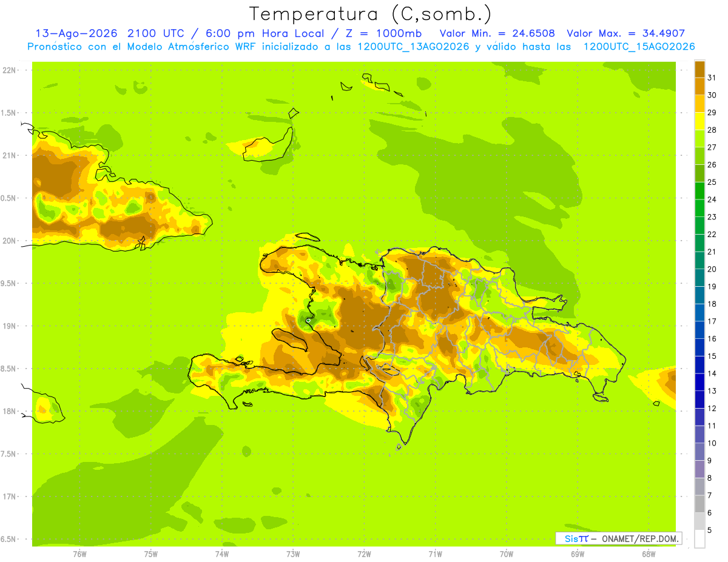Click the "18N" latitude label
The width and height of the screenshot is (728, 562).
pyautogui.click(x=10, y=411)
